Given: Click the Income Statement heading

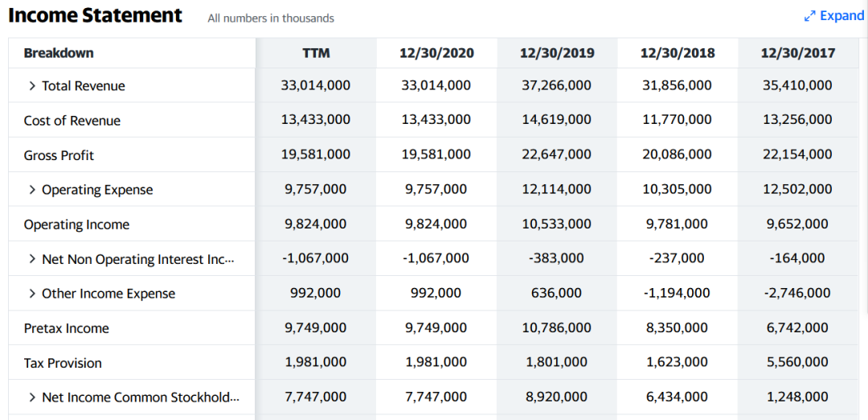Looking at the screenshot, I should [x=95, y=15].
